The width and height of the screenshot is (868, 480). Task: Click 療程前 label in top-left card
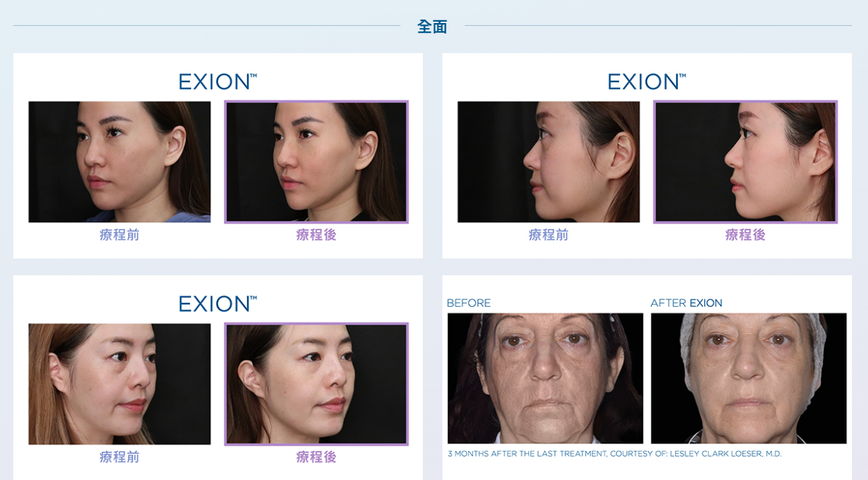coord(120,235)
